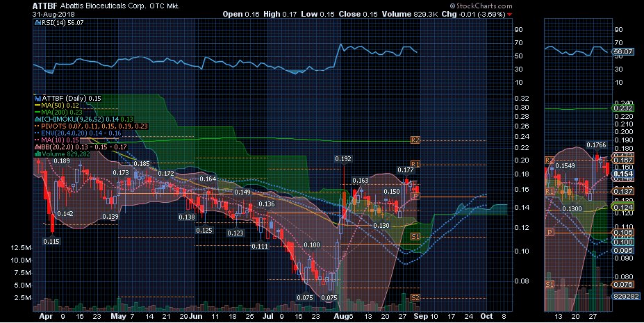Image resolution: width=644 pixels, height=323 pixels.
Task: Click the Low 0.15 value
Action: click(x=318, y=14)
